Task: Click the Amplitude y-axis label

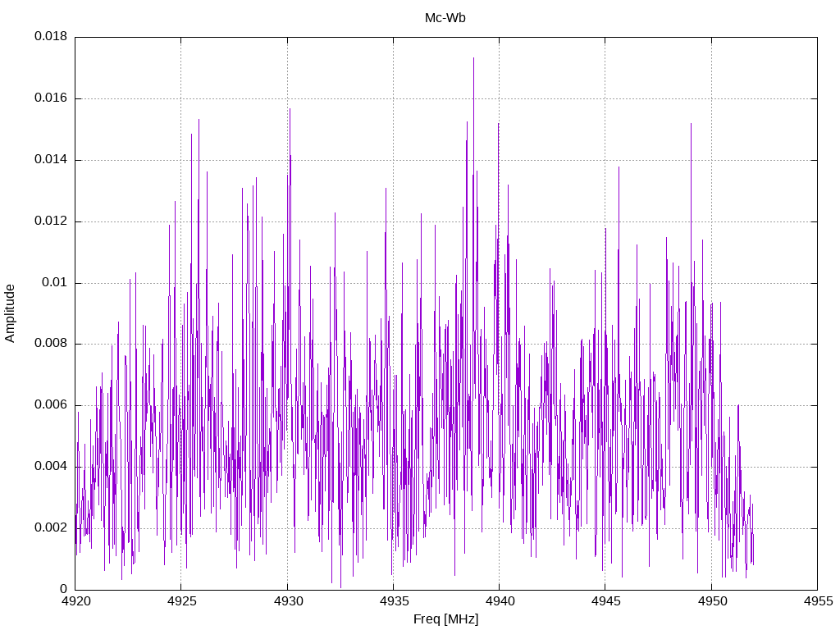Action: [10, 313]
